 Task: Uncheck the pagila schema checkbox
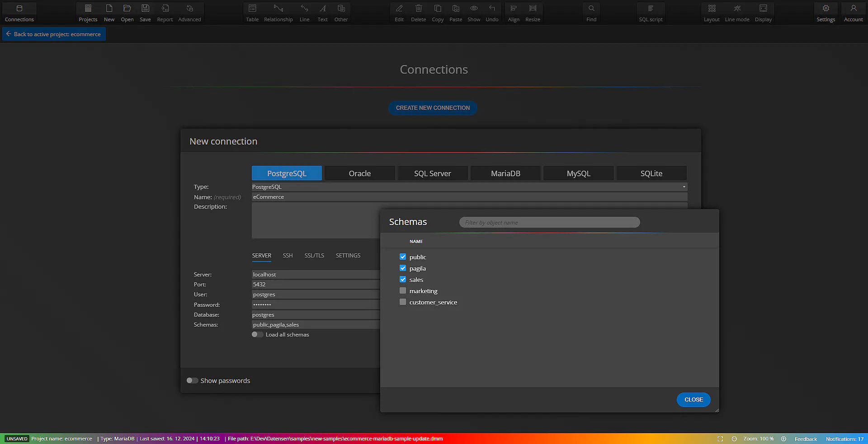tap(403, 268)
